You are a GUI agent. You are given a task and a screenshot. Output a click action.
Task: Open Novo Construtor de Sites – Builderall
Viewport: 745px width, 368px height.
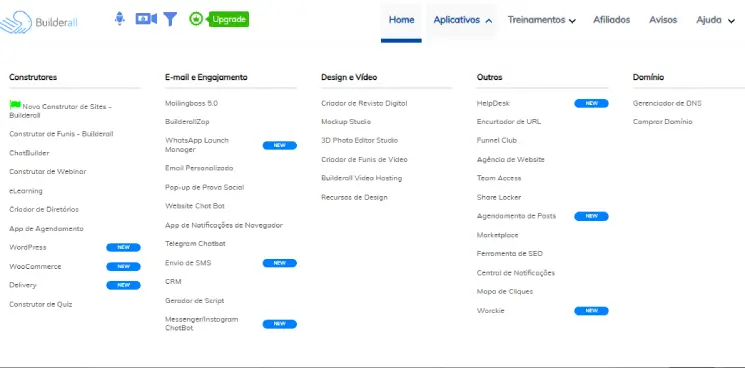click(60, 111)
